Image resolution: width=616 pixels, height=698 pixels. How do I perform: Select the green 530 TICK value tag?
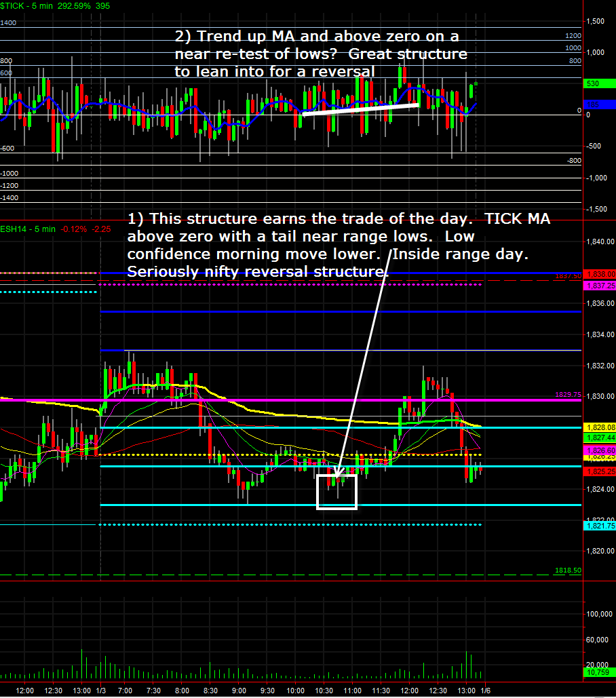pyautogui.click(x=600, y=83)
